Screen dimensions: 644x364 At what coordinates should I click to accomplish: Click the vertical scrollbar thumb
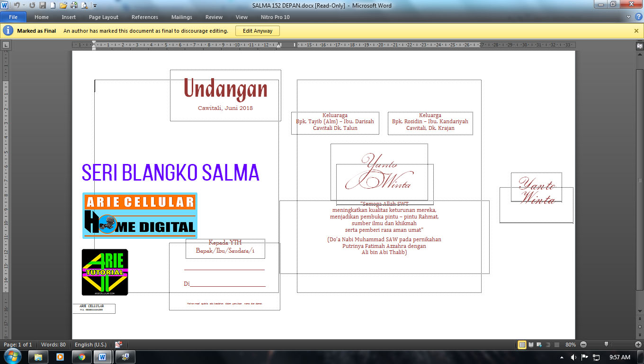(x=640, y=179)
